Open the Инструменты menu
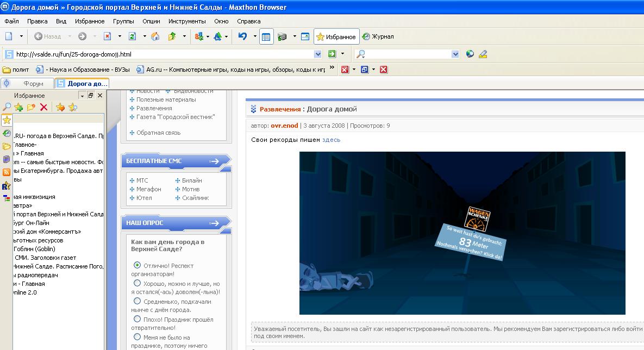The width and height of the screenshot is (644, 350). (x=187, y=21)
